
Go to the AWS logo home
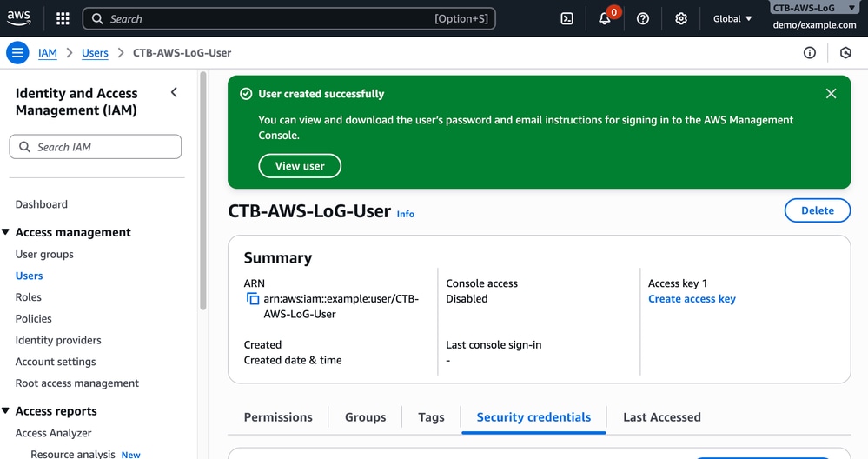[19, 18]
